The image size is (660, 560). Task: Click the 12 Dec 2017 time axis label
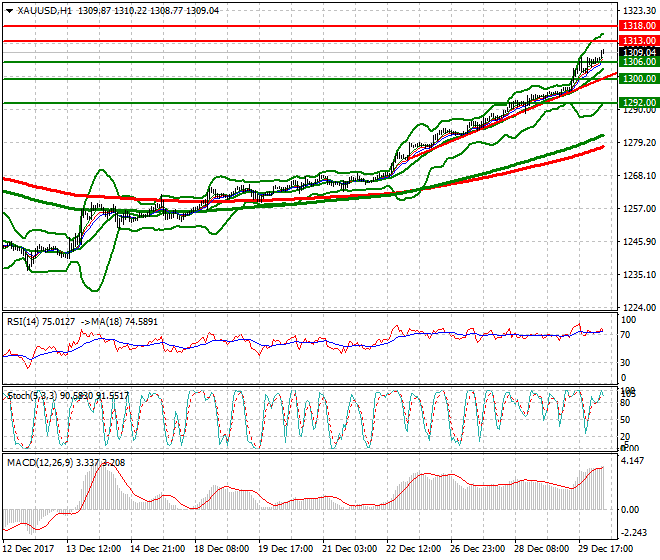click(28, 549)
